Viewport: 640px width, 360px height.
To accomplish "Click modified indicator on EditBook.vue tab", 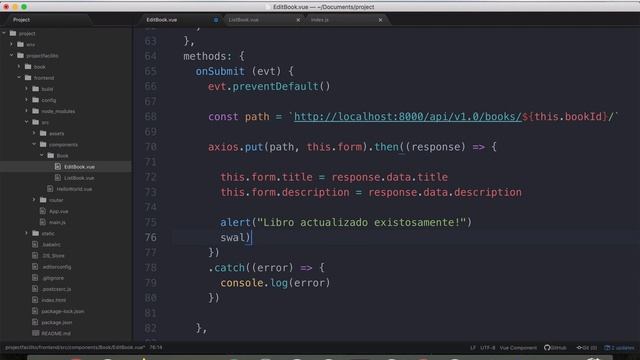I will click(x=216, y=20).
